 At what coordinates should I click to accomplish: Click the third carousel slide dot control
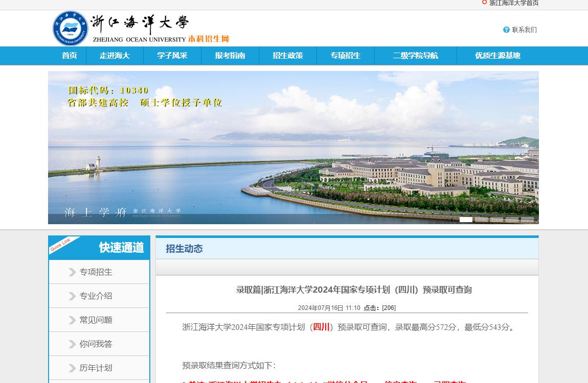pyautogui.click(x=496, y=219)
